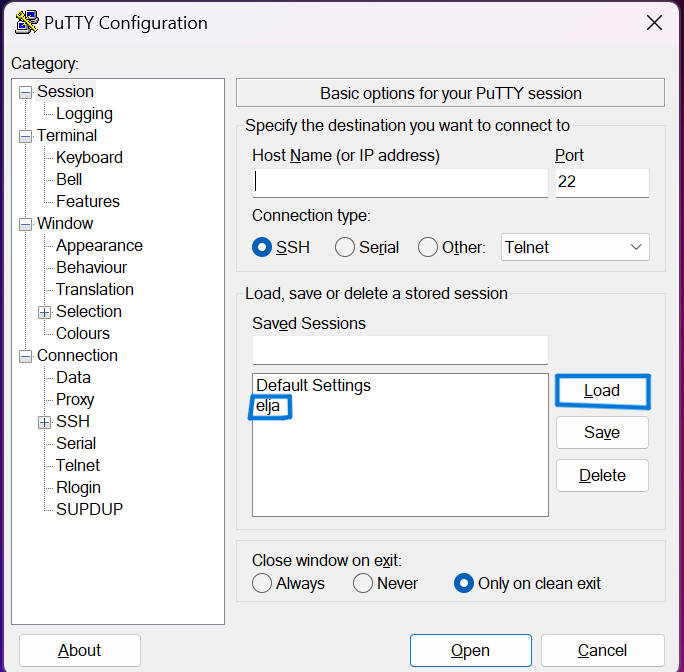Select the SSH connection type radio button

[262, 247]
